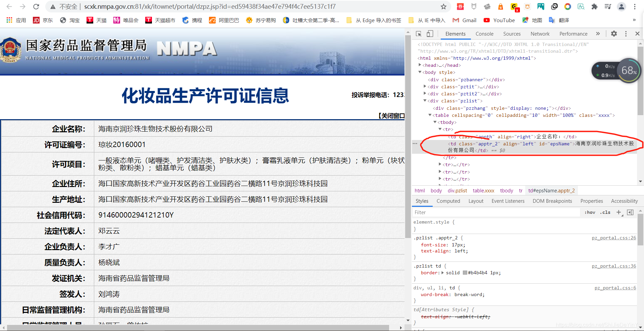
Task: Toggle the computed styles sidebar icon
Action: (630, 212)
